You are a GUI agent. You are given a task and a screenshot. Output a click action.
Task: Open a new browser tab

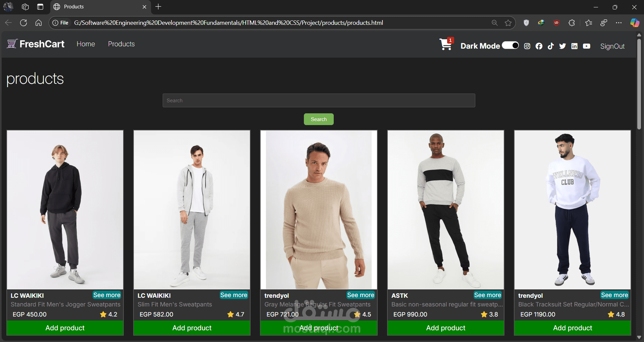point(158,7)
